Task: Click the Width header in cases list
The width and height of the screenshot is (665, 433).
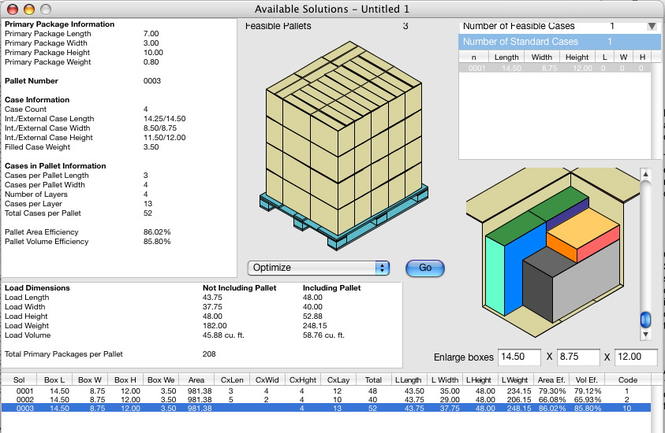Action: coord(542,57)
